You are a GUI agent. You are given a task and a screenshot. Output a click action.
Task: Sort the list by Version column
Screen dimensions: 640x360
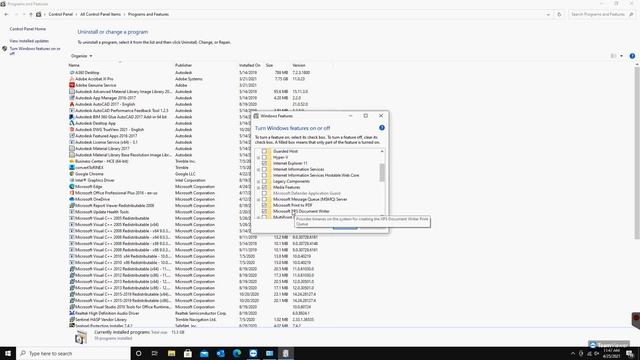(x=299, y=65)
